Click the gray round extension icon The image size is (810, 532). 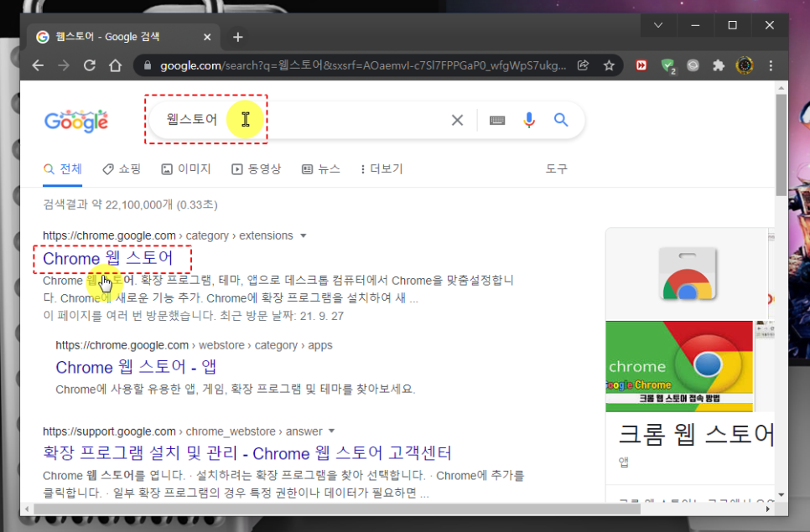[x=693, y=65]
